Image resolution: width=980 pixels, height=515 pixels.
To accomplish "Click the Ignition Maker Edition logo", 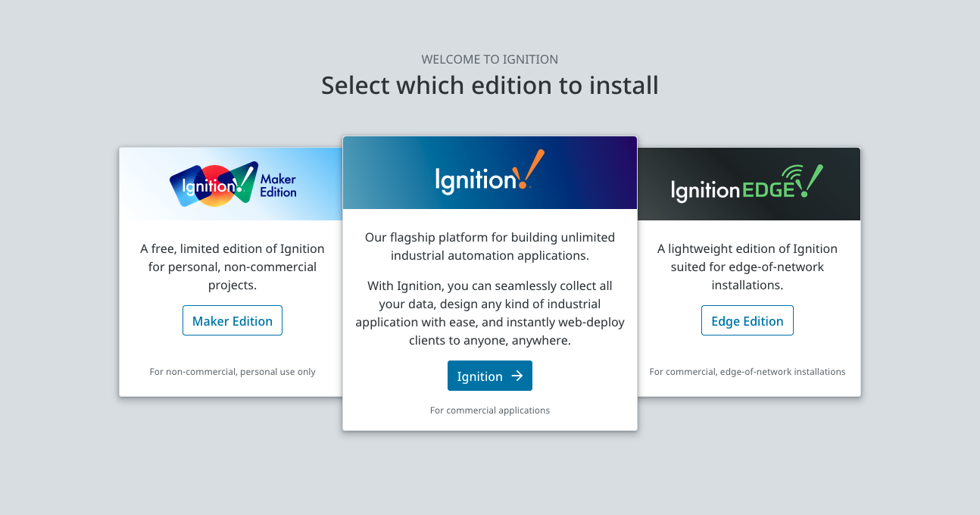I will [233, 184].
